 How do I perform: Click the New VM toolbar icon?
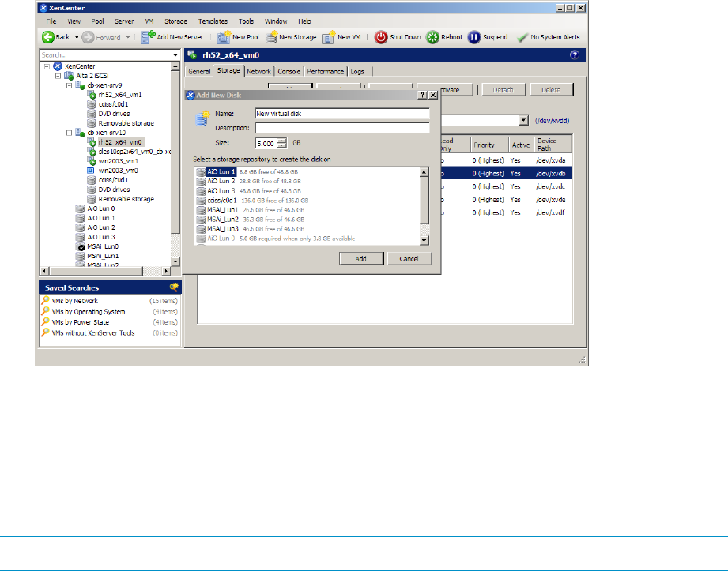329,37
